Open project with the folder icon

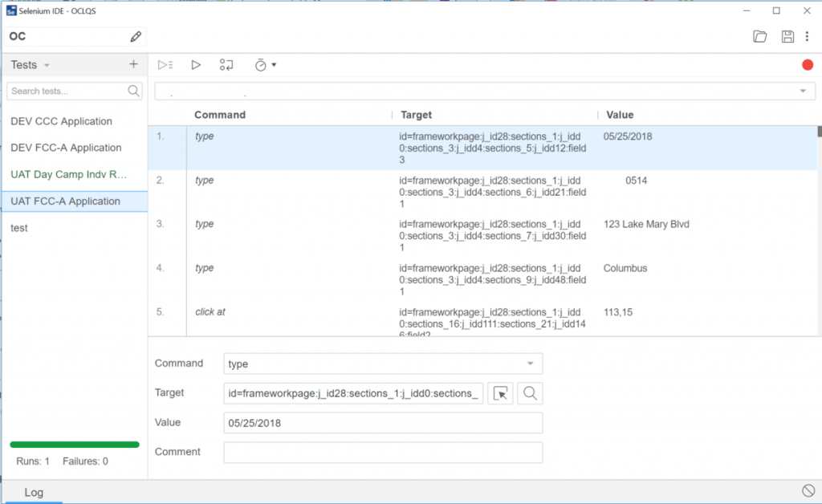pos(759,36)
